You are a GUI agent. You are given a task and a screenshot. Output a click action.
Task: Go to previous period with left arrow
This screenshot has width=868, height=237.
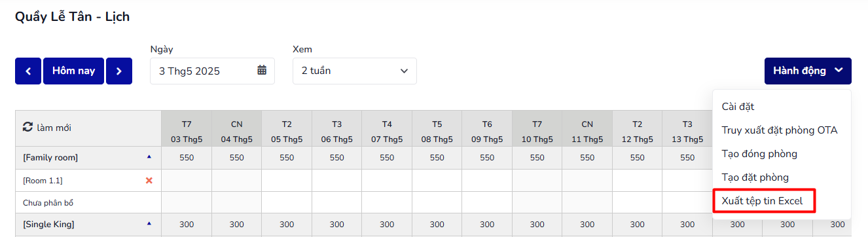coord(28,71)
